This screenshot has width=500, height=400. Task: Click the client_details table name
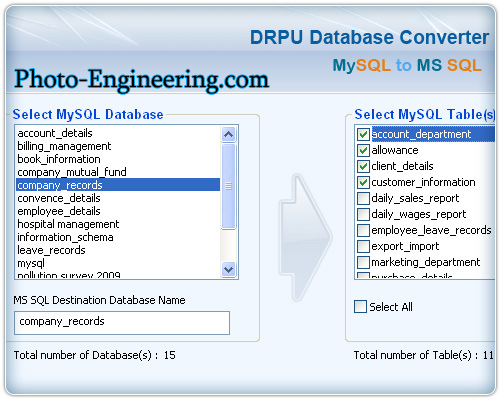click(x=402, y=166)
